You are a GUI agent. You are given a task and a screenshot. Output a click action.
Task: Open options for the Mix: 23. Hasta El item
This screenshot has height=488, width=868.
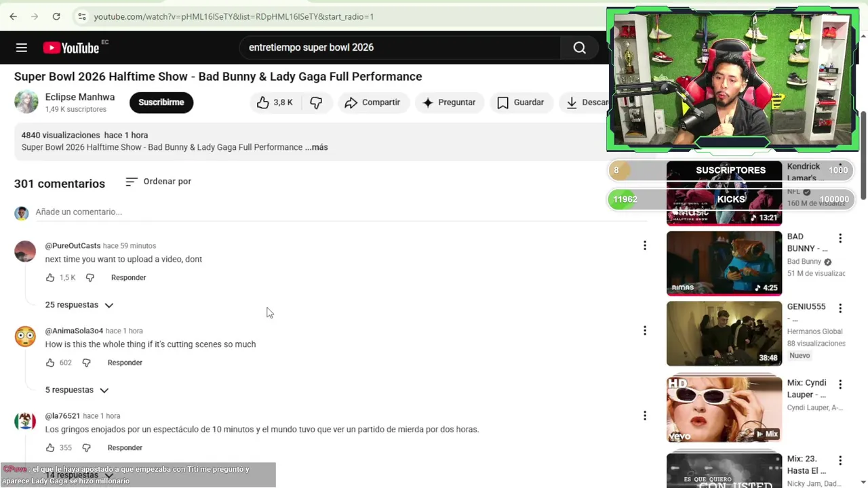[840, 460]
